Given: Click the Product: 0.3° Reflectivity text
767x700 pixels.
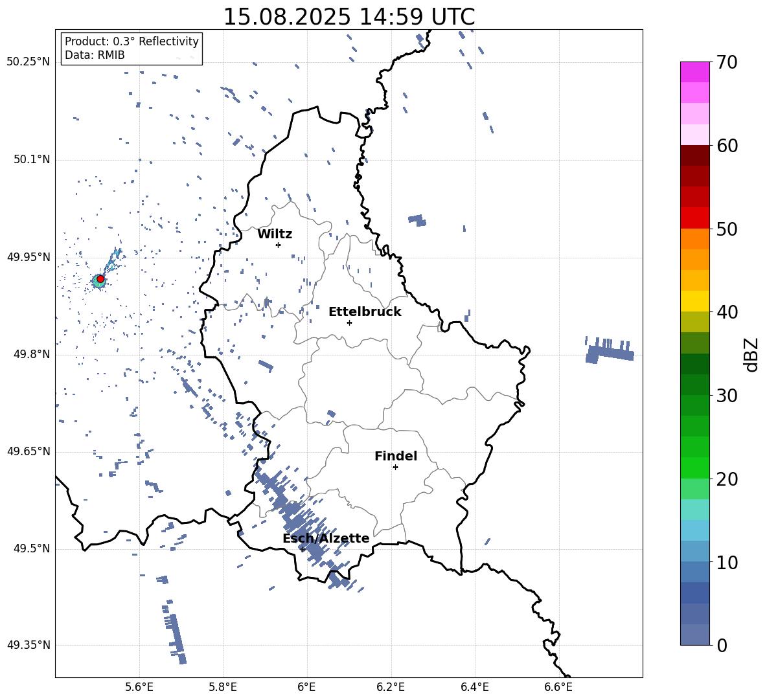Looking at the screenshot, I should (132, 41).
